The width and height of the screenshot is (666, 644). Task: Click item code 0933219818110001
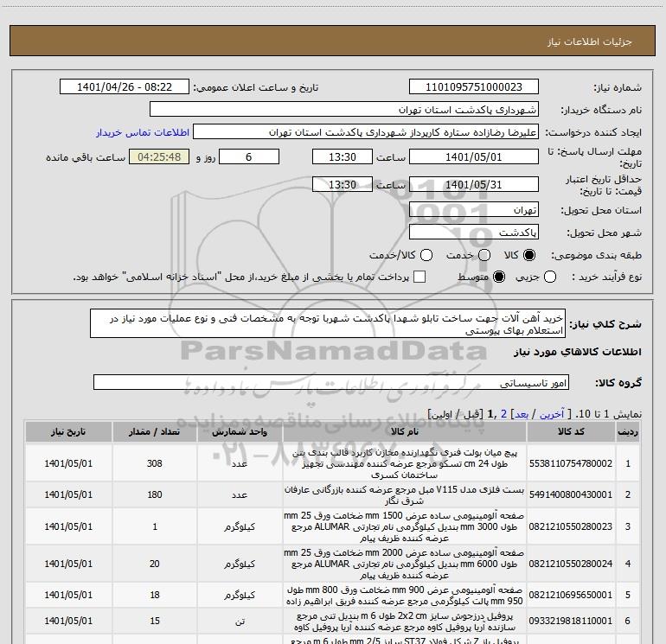571,621
